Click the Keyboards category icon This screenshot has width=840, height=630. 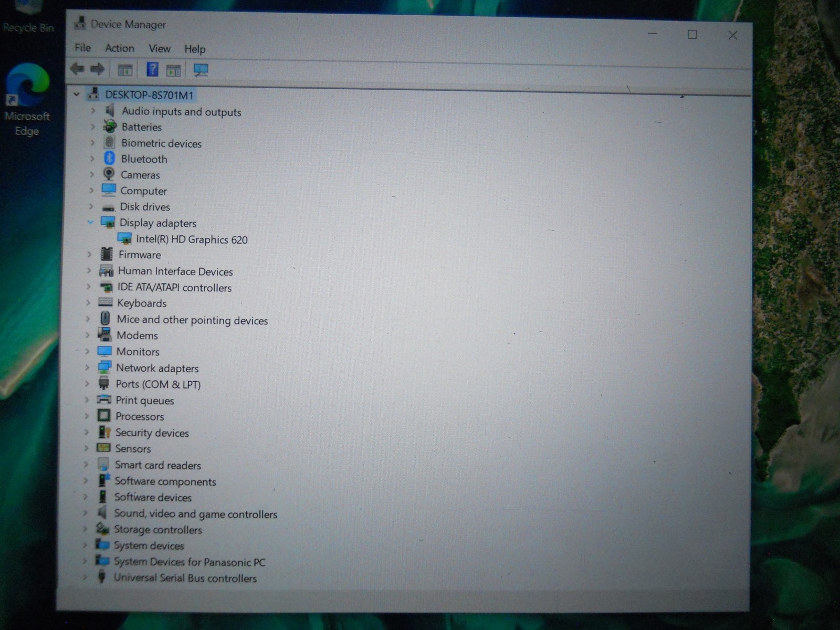(x=106, y=302)
